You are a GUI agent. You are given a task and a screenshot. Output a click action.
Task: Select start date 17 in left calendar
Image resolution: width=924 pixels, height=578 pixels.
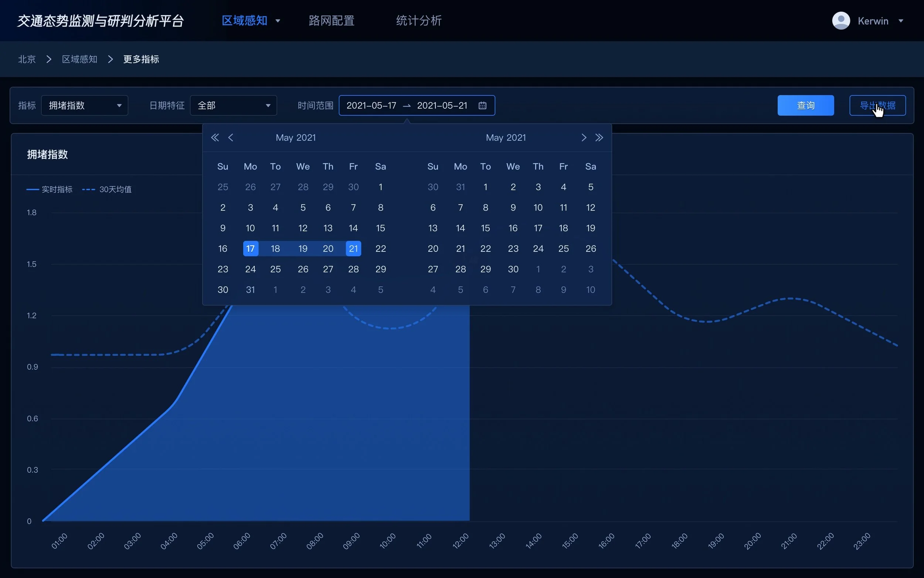click(x=250, y=249)
